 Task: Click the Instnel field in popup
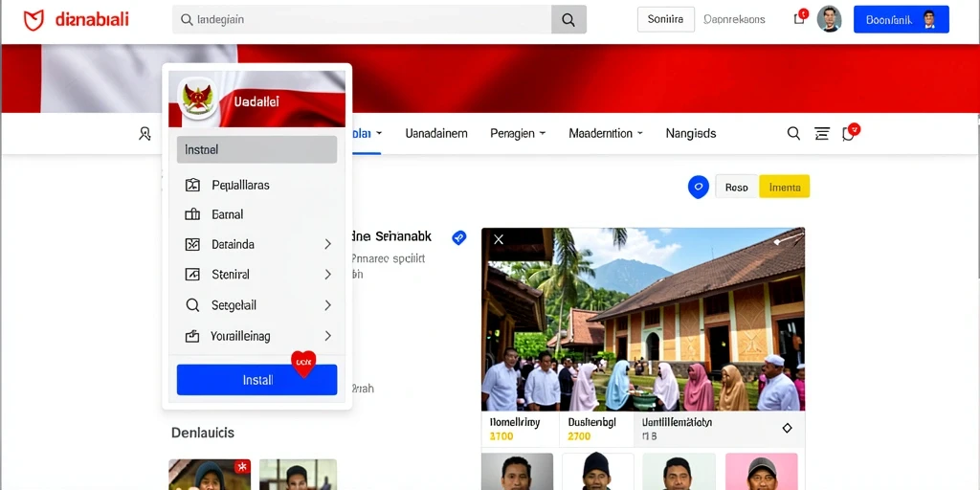click(256, 150)
